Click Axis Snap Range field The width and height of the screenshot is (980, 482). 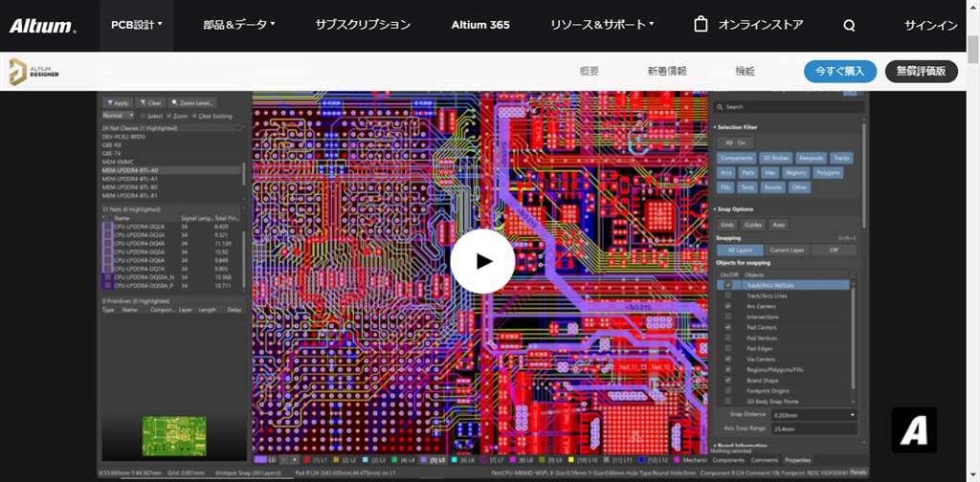815,429
